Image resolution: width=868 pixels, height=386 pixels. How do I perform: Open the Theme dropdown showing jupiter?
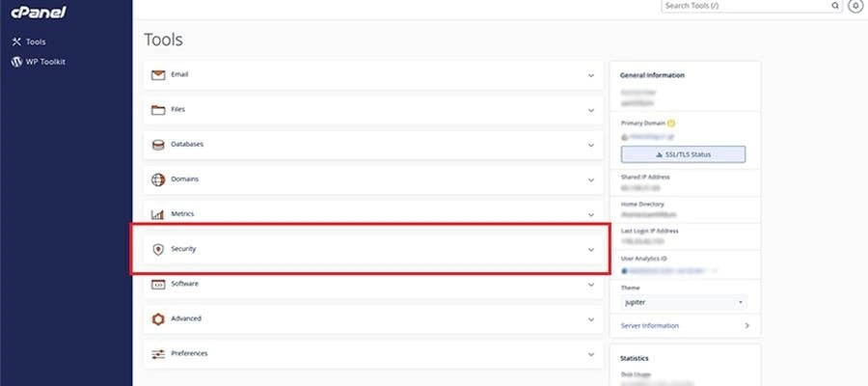tap(683, 302)
